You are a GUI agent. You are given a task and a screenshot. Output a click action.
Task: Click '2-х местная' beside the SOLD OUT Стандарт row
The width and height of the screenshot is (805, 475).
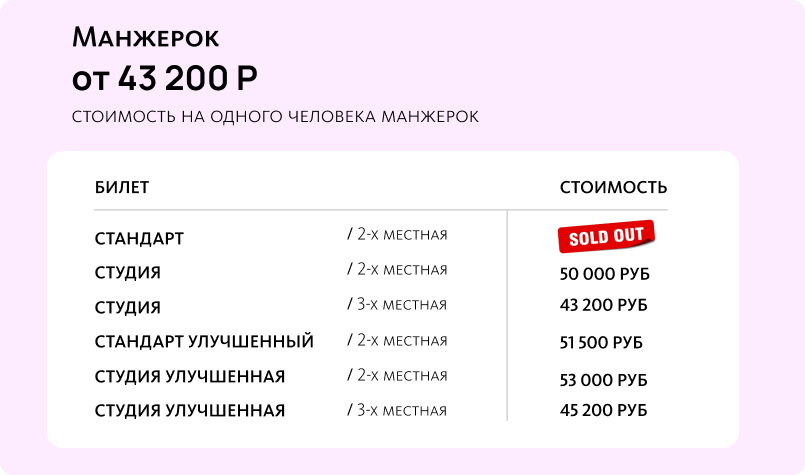[x=397, y=235]
